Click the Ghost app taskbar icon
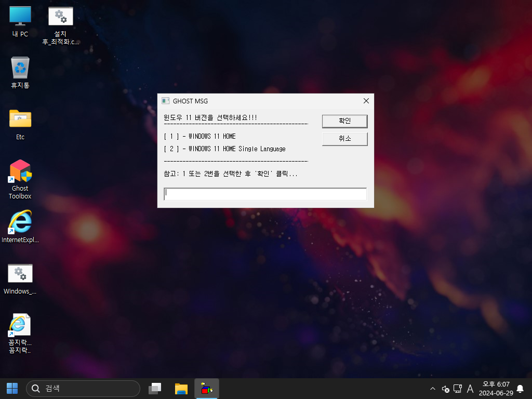The image size is (532, 399). pos(207,389)
